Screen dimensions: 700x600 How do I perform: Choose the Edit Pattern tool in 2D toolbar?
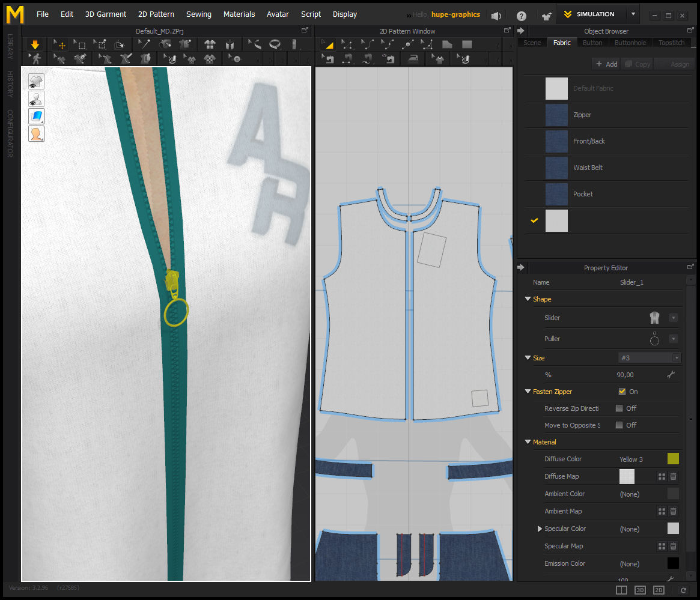click(328, 44)
